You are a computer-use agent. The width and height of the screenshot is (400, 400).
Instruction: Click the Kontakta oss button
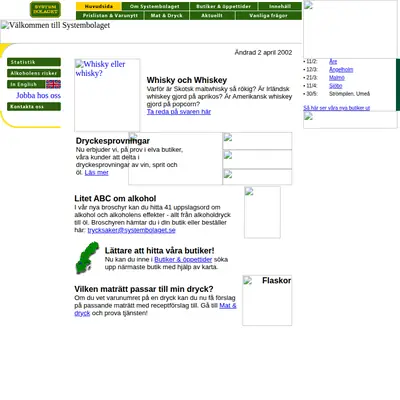tap(34, 106)
